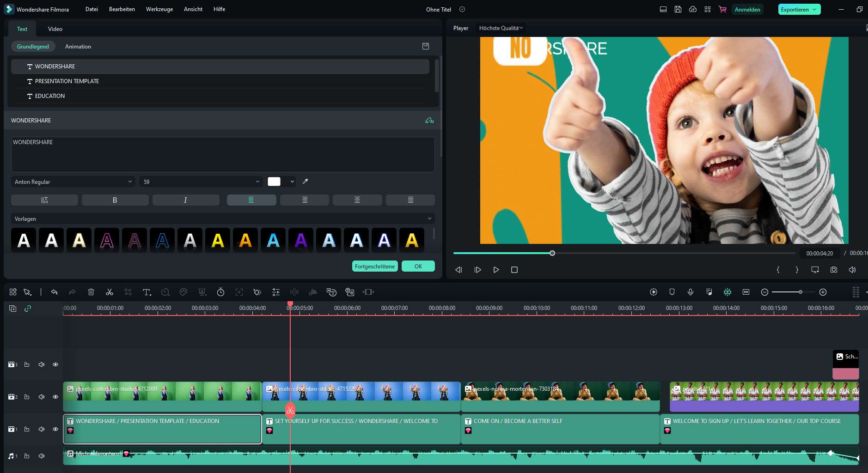Image resolution: width=868 pixels, height=473 pixels.
Task: Open the player volume speaker icon
Action: pos(852,270)
